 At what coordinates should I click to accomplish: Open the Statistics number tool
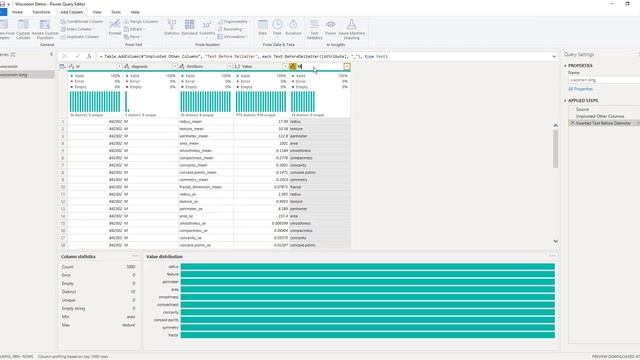[x=171, y=28]
